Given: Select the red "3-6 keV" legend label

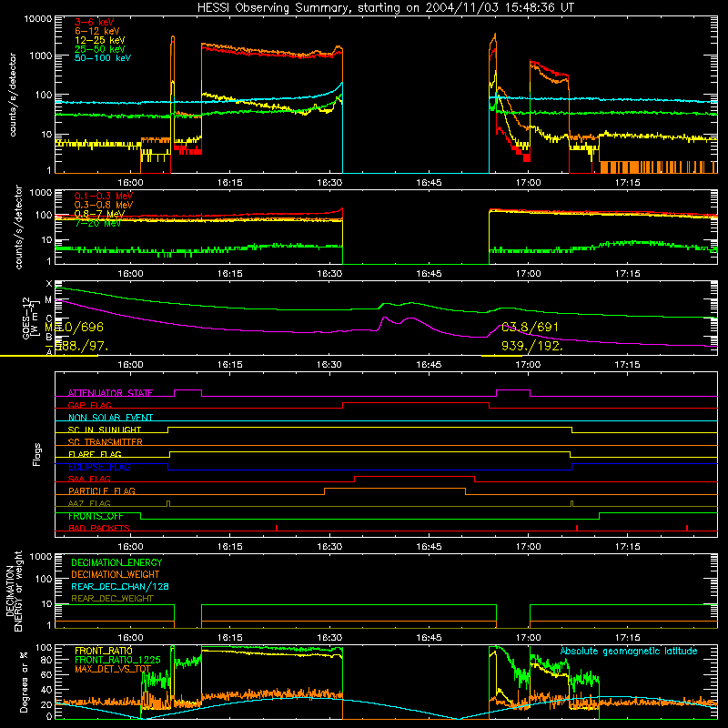Looking at the screenshot, I should coord(95,22).
